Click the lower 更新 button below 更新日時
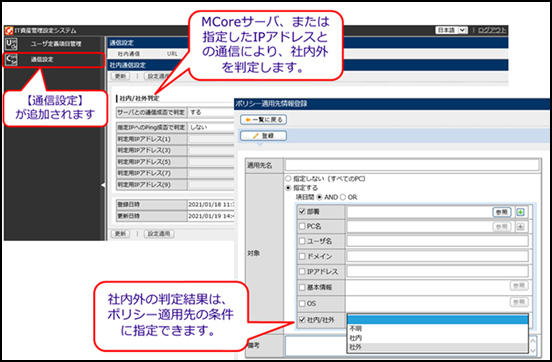The width and height of the screenshot is (552, 362). point(120,233)
